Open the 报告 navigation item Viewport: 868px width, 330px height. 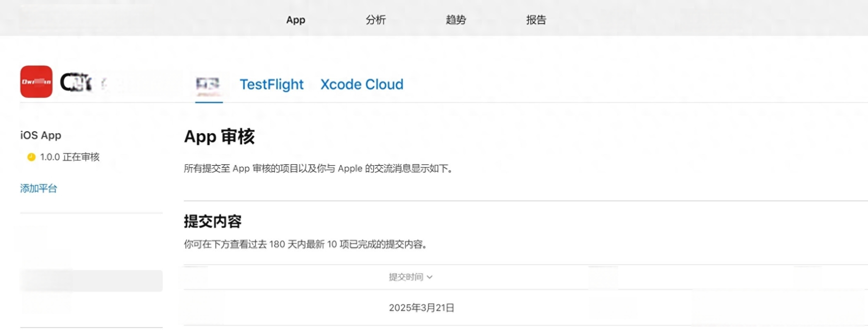pos(536,20)
